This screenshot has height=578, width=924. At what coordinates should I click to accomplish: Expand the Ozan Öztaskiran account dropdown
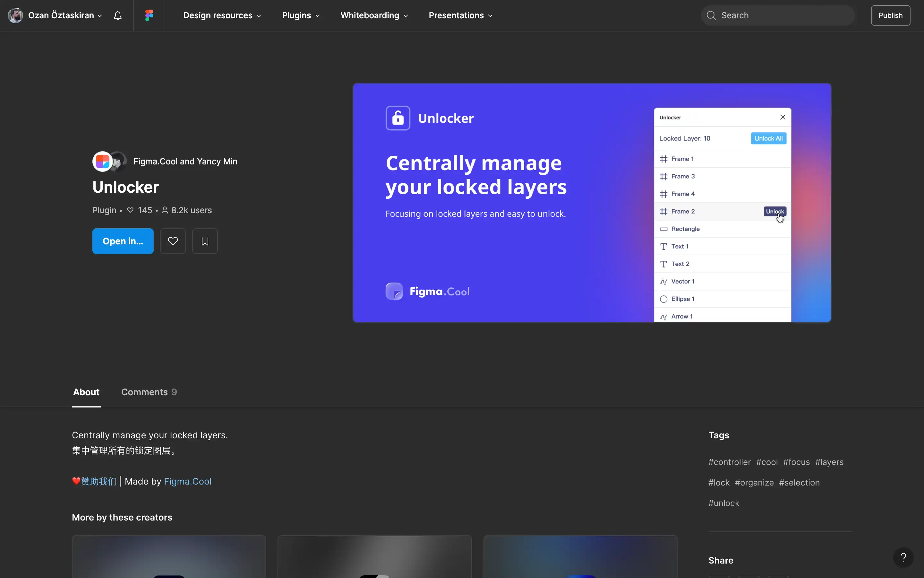[x=100, y=16]
